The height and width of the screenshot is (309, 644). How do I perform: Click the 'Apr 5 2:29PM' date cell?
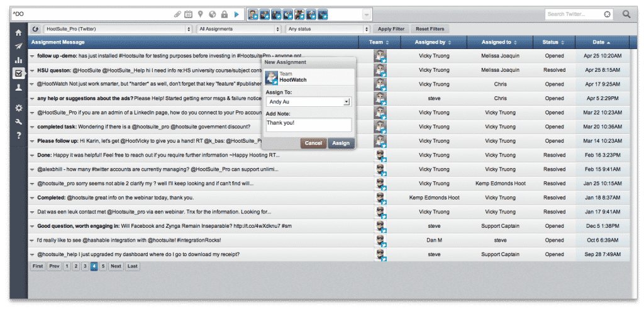[603, 99]
